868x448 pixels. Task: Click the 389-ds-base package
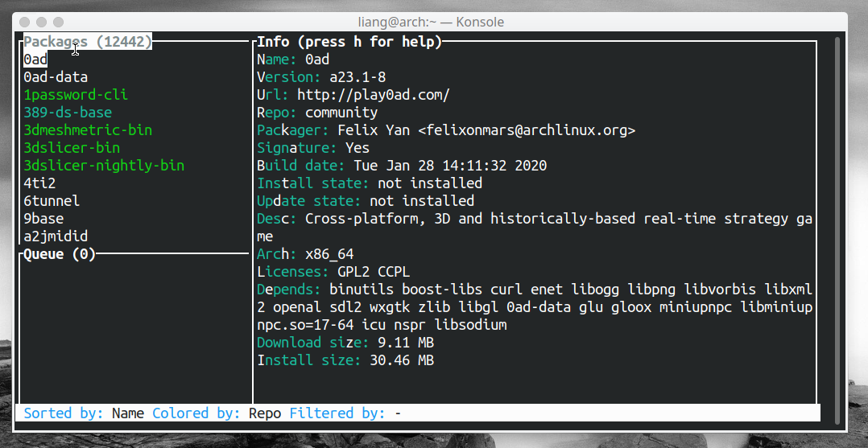68,113
